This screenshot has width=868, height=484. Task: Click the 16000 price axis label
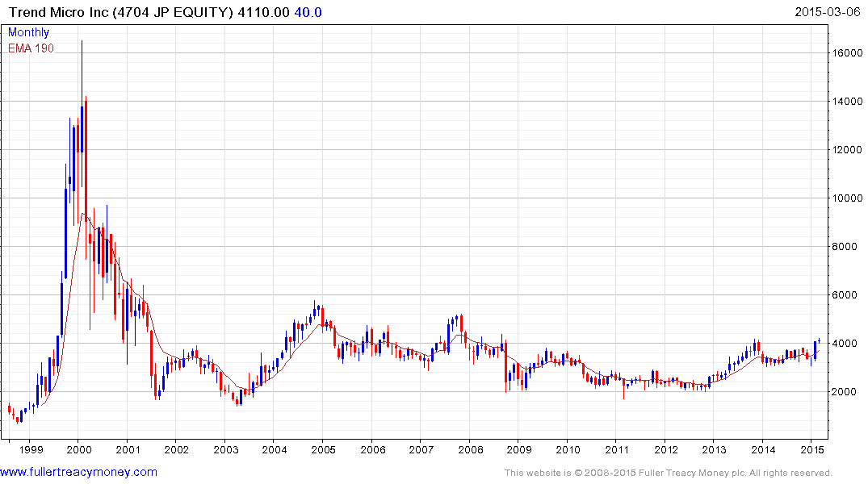tap(847, 53)
